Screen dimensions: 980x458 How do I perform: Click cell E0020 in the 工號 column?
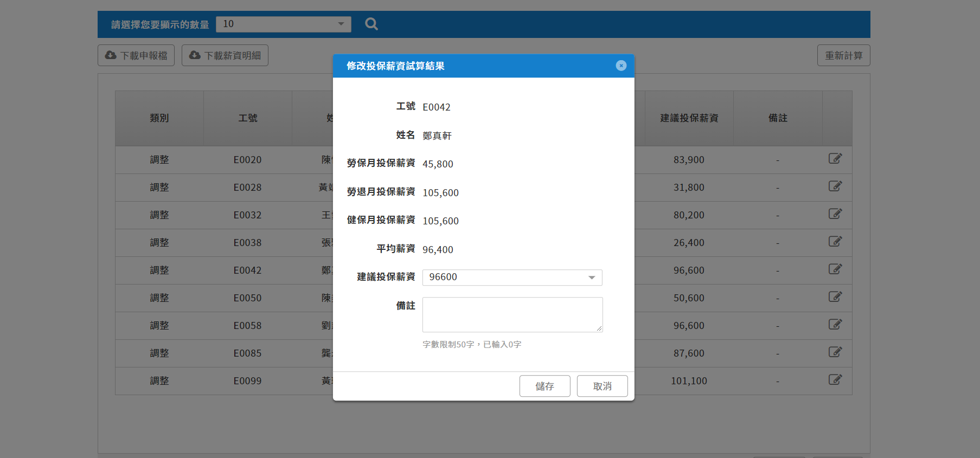[247, 160]
